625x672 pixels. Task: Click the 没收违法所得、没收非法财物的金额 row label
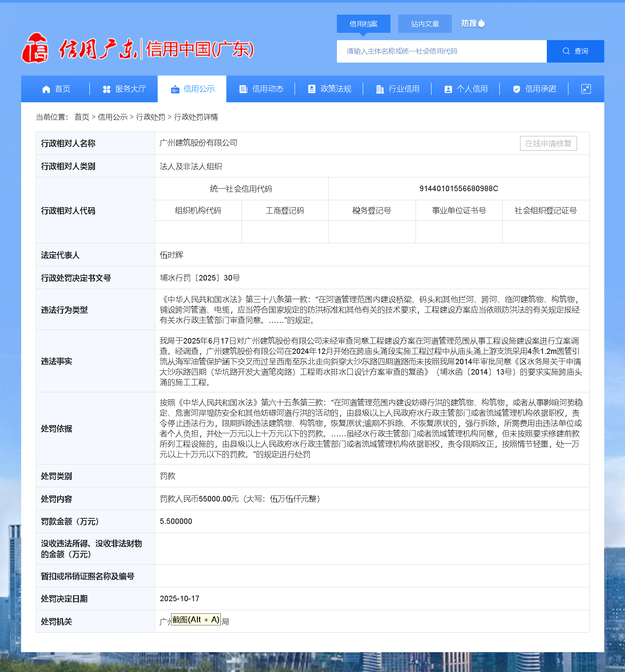tap(92, 549)
